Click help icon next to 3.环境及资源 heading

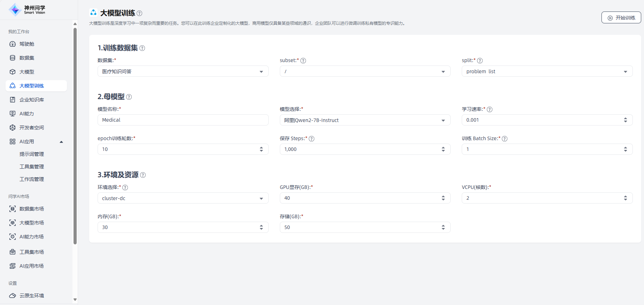143,175
